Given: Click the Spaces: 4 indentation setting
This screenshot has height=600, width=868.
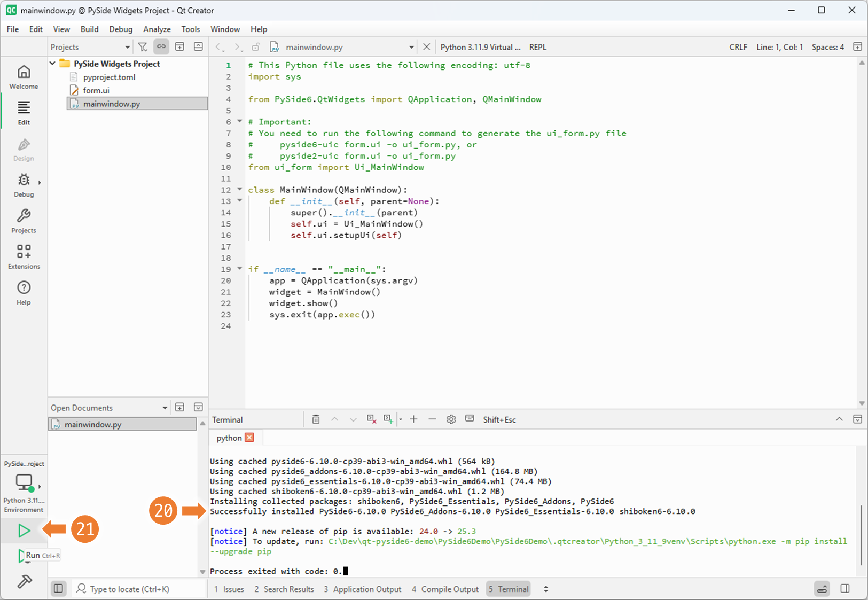Looking at the screenshot, I should (828, 47).
